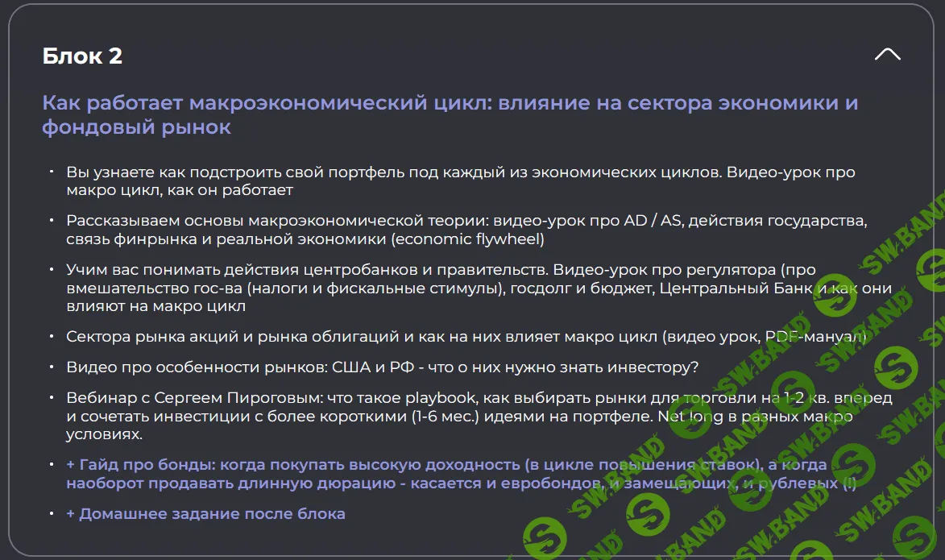
Task: Select the macroeconomic cycle section title
Action: pyautogui.click(x=451, y=113)
